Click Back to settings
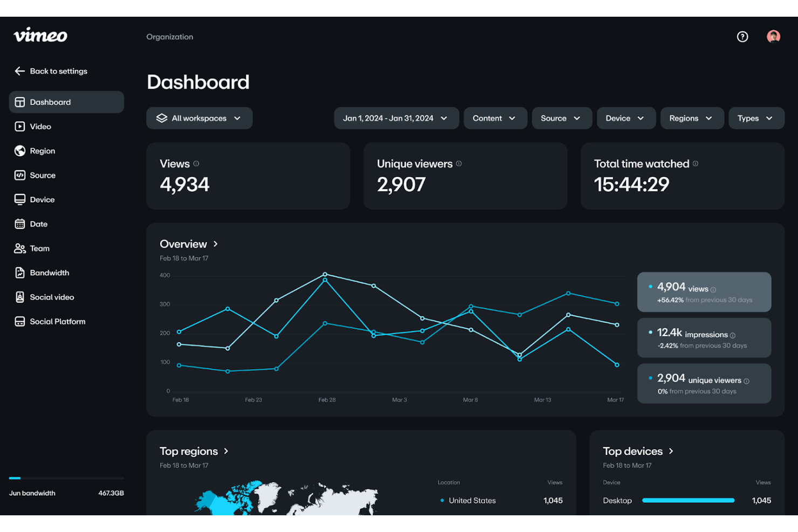Image resolution: width=798 pixels, height=532 pixels. [x=51, y=71]
